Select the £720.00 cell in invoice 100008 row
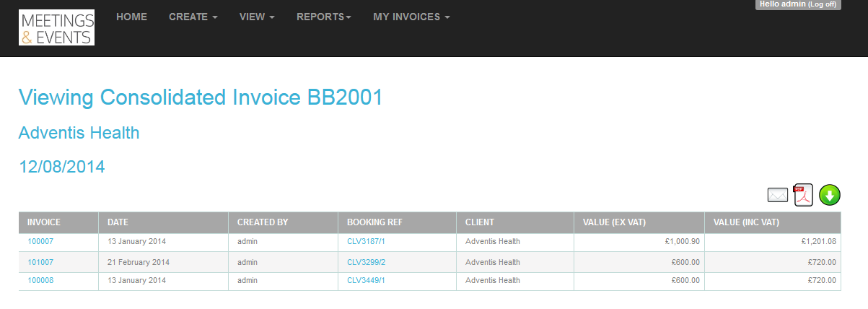The width and height of the screenshot is (868, 309). click(773, 281)
